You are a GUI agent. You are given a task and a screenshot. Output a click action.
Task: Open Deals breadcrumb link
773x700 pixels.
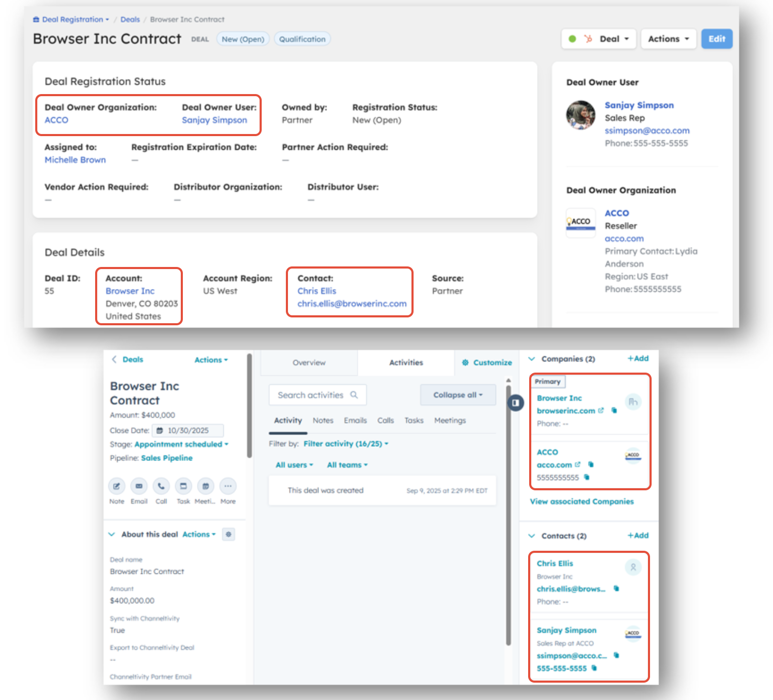pos(130,19)
